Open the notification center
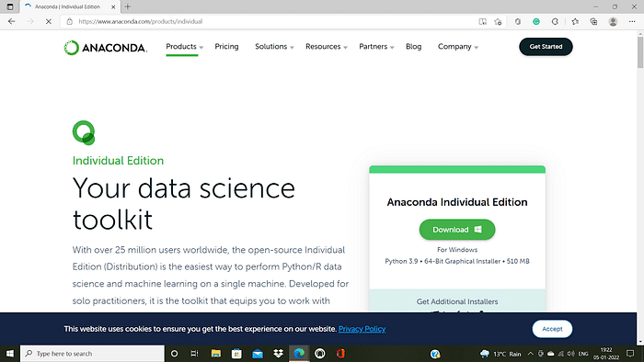Viewport: 644px width, 362px height. click(630, 354)
